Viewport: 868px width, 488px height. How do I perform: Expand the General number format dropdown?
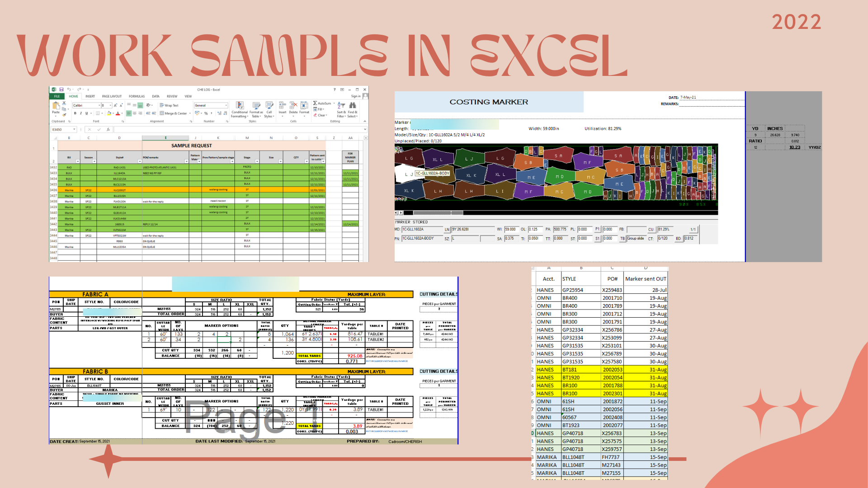(x=226, y=105)
